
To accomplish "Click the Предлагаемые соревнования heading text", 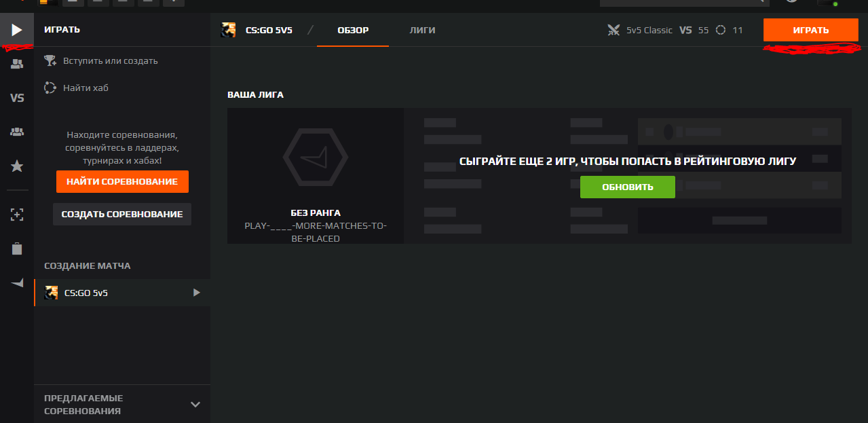I will coord(83,405).
